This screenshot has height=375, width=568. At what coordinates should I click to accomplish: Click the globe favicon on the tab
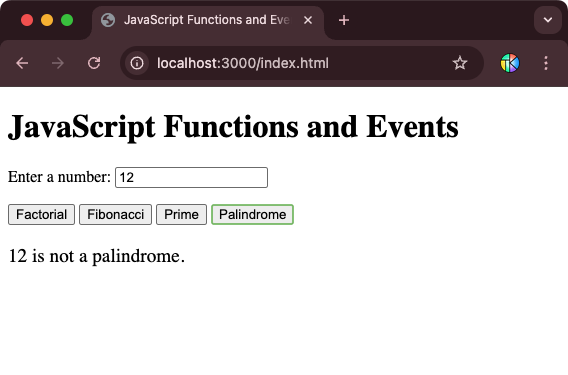point(108,20)
